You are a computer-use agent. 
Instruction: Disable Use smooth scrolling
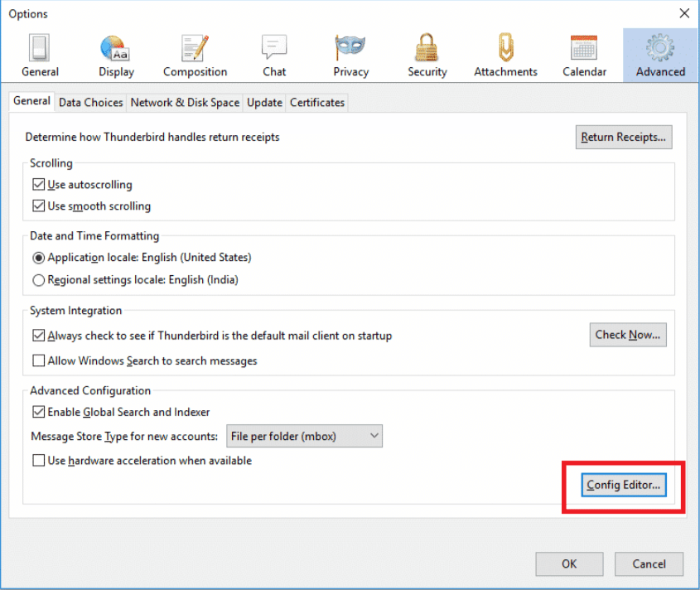[x=38, y=206]
